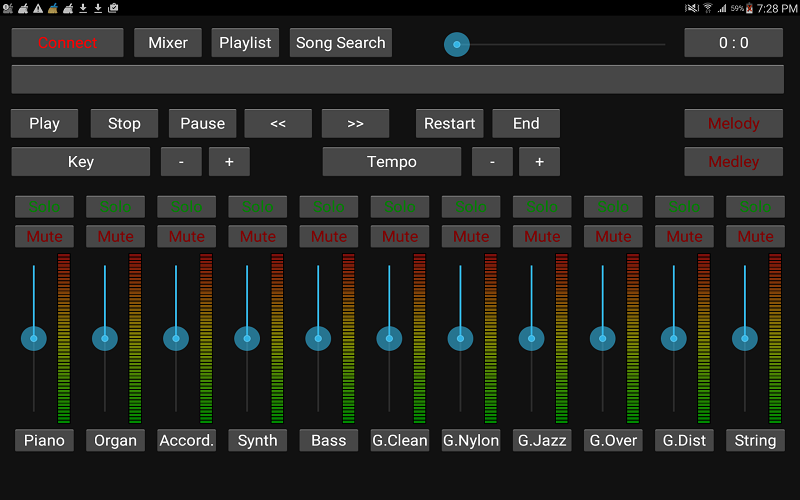
Task: Enable the Melody option
Action: coord(734,123)
